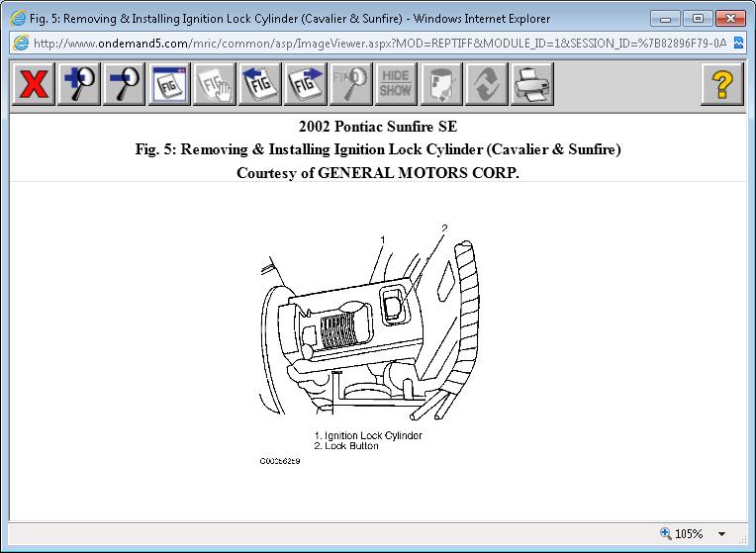Click the '2. Lock Button' legend
Viewport: 756px width, 553px height.
[346, 446]
